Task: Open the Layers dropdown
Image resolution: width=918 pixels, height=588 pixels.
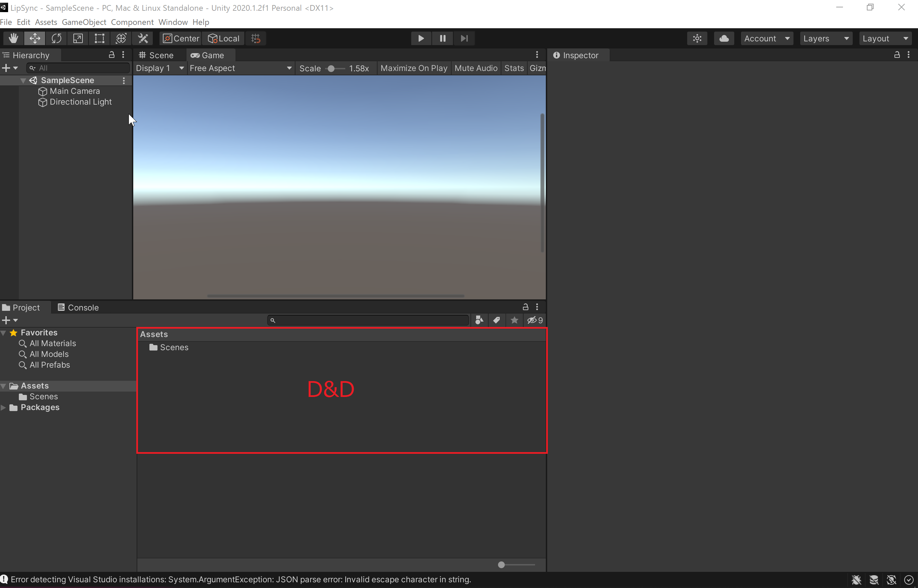Action: (825, 38)
